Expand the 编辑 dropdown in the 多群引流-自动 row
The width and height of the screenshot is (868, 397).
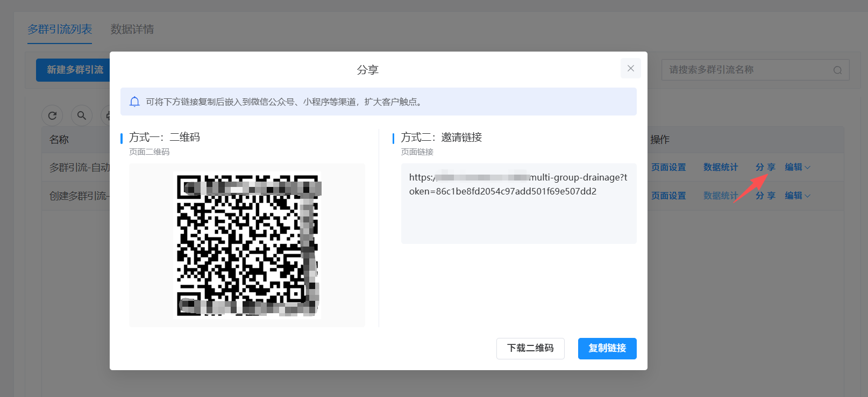(798, 167)
